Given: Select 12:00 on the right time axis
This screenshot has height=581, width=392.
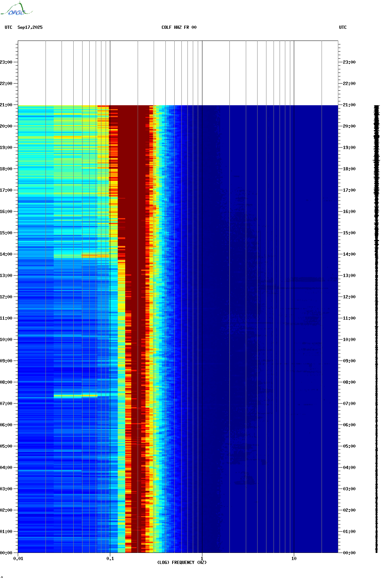Looking at the screenshot, I should (x=349, y=297).
